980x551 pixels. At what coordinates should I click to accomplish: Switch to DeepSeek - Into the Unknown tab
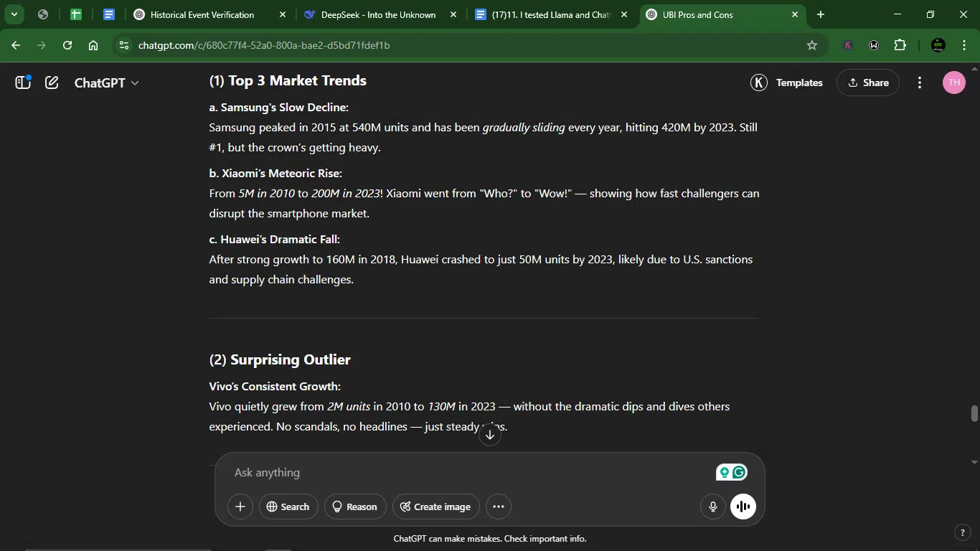coord(380,14)
